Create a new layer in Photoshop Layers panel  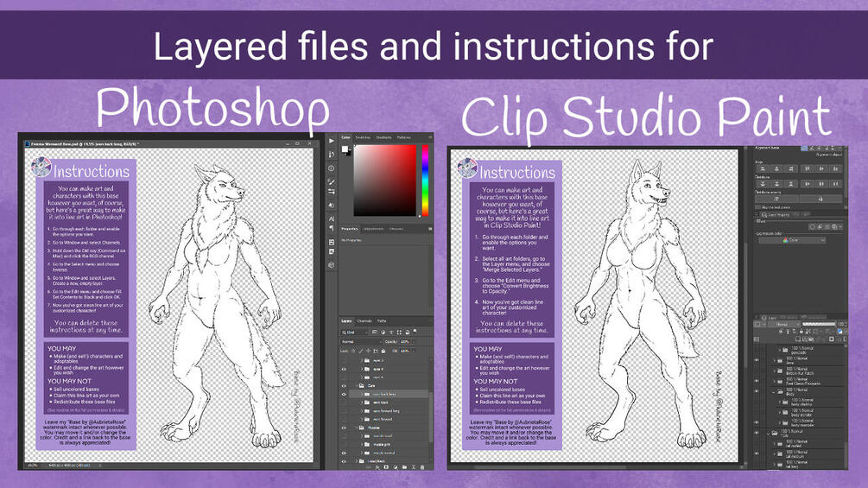coord(414,467)
